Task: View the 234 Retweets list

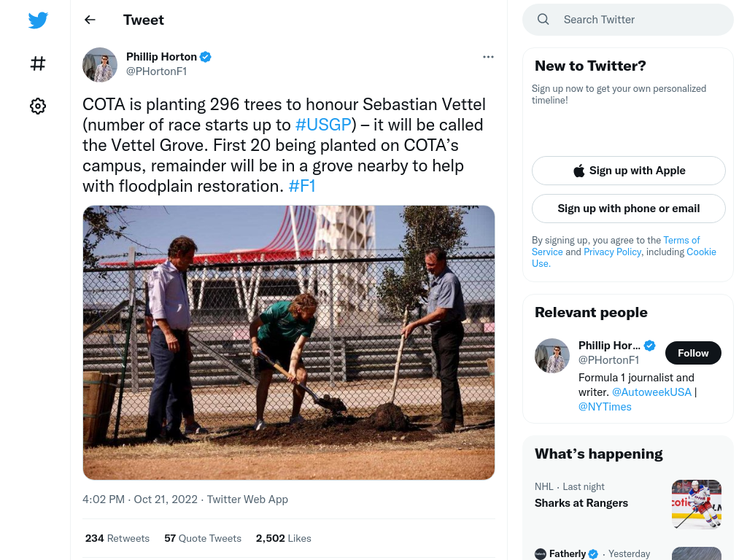Action: click(117, 538)
